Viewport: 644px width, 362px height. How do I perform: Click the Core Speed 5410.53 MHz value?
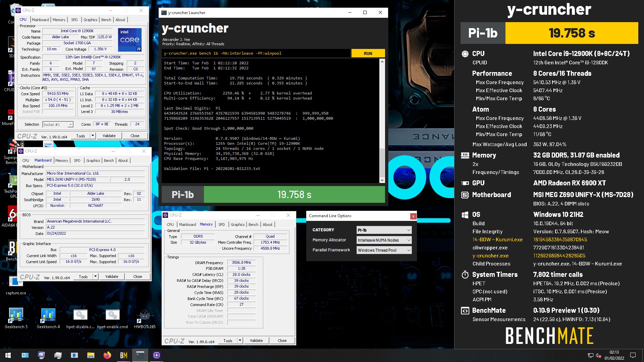pyautogui.click(x=58, y=94)
